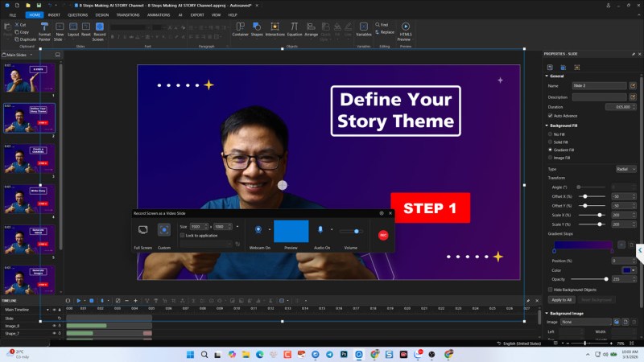Choose Custom recording area mode

tap(164, 230)
